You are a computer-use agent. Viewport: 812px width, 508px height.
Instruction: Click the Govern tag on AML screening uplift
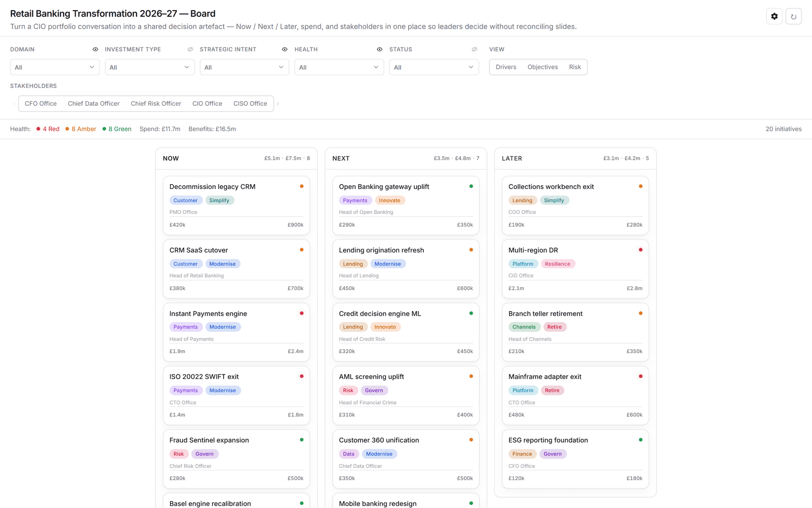pyautogui.click(x=374, y=391)
